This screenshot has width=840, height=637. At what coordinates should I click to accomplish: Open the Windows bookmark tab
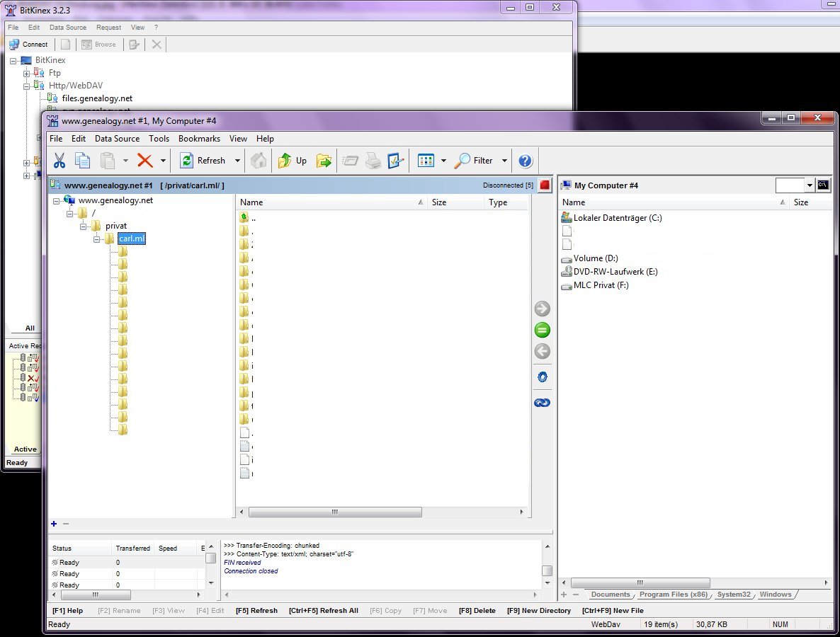pos(775,594)
